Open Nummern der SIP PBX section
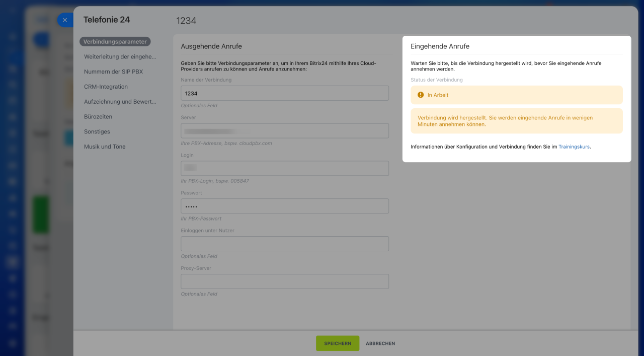This screenshot has height=356, width=644. [114, 72]
